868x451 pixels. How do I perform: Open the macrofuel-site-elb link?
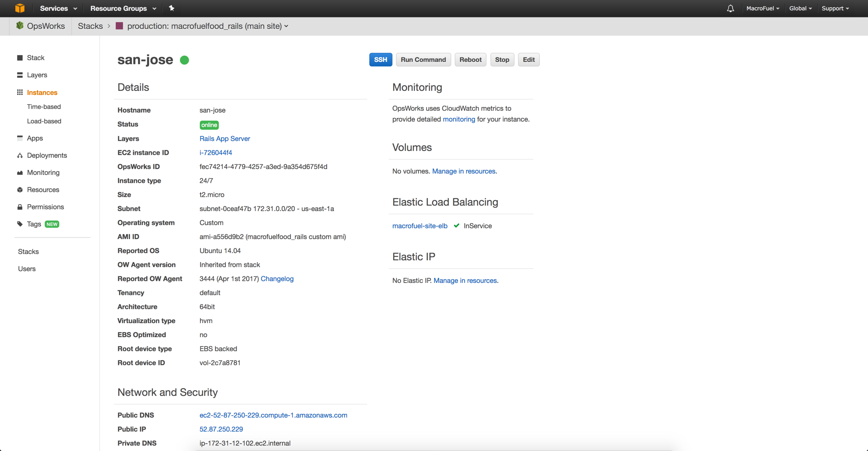(x=420, y=226)
